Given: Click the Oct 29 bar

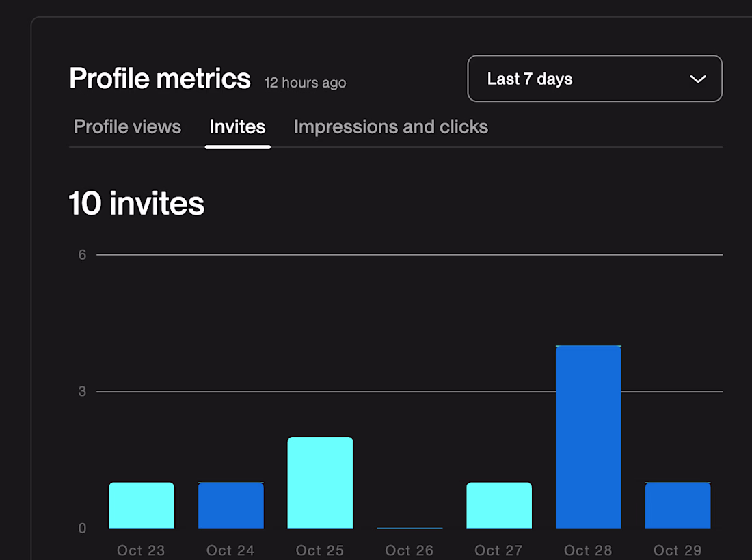Looking at the screenshot, I should tap(677, 505).
